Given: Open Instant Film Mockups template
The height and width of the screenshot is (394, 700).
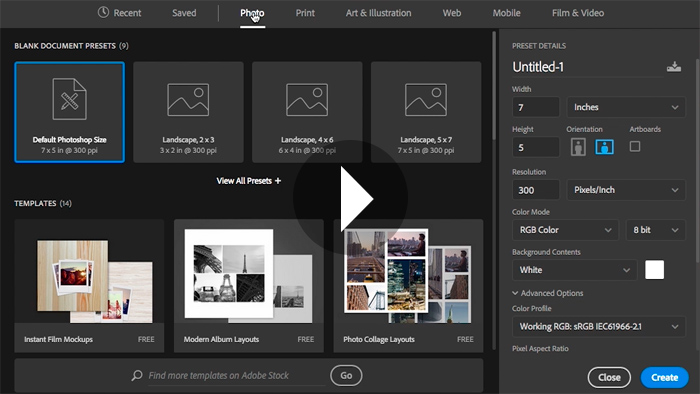Looking at the screenshot, I should pos(89,286).
